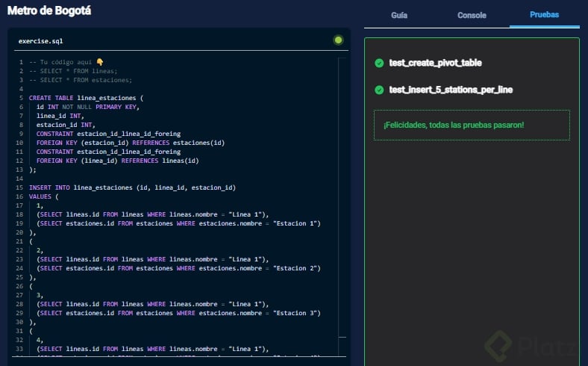Select the test_insert_5_stations_per_line test result
588x366 pixels.
451,90
